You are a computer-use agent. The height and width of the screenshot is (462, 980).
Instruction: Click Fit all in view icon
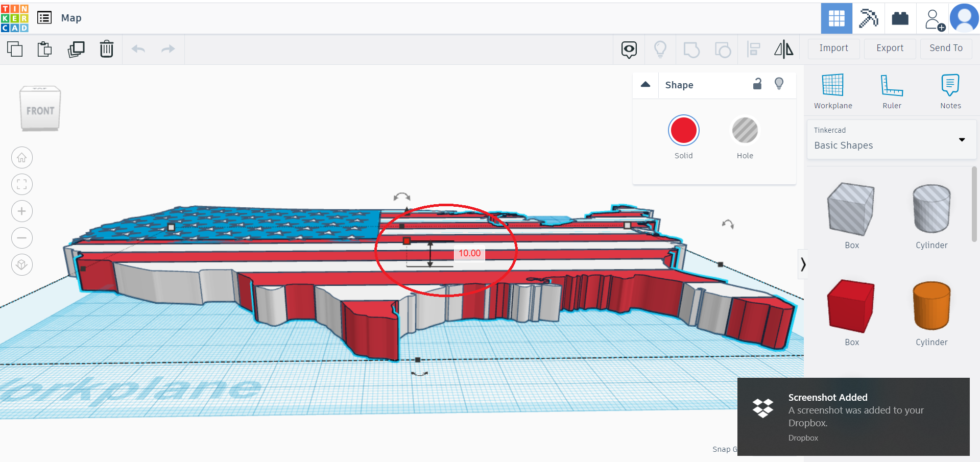pyautogui.click(x=22, y=184)
